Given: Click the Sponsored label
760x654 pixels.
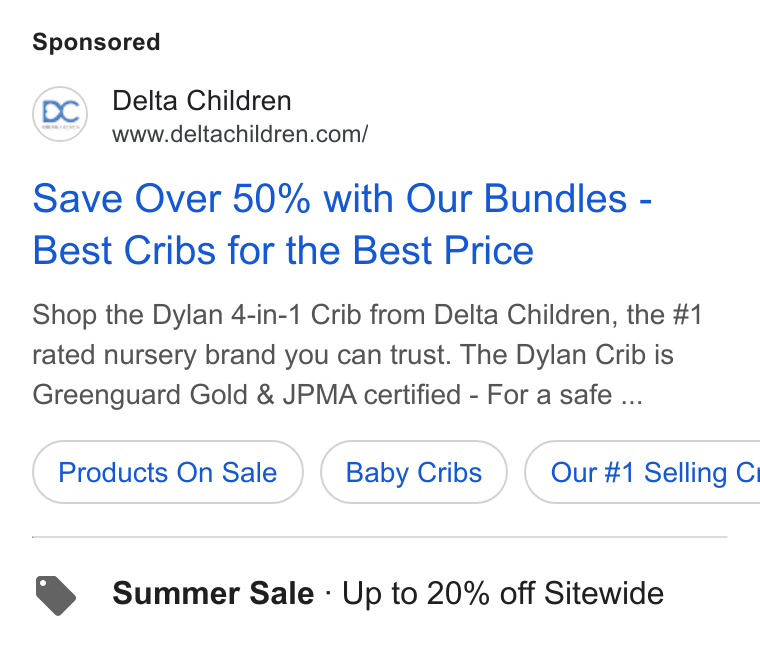Looking at the screenshot, I should [x=96, y=42].
